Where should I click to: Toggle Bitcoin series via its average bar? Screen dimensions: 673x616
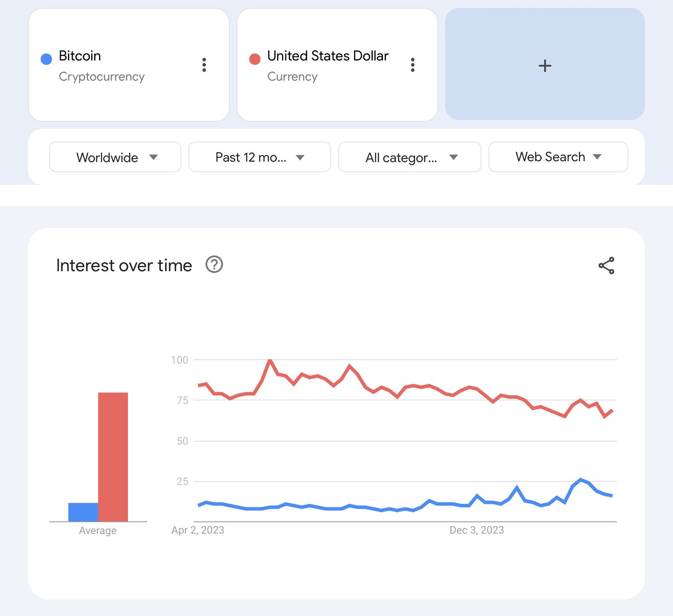click(x=82, y=510)
